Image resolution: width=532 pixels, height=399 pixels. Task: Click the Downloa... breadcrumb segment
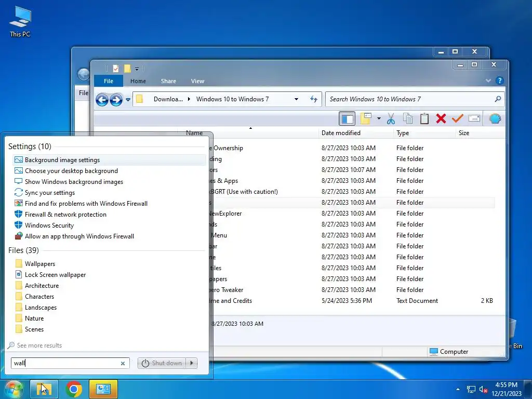[168, 99]
